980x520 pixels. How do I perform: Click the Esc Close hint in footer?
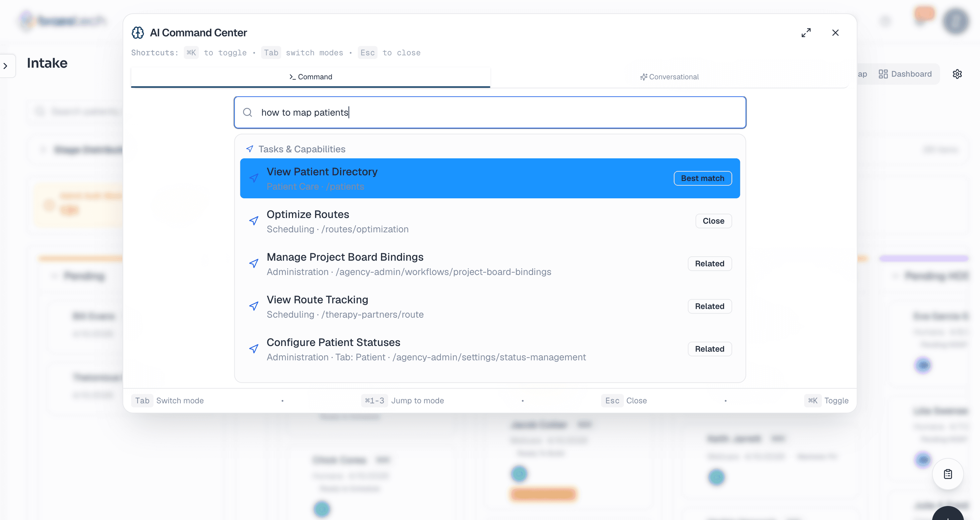coord(624,401)
